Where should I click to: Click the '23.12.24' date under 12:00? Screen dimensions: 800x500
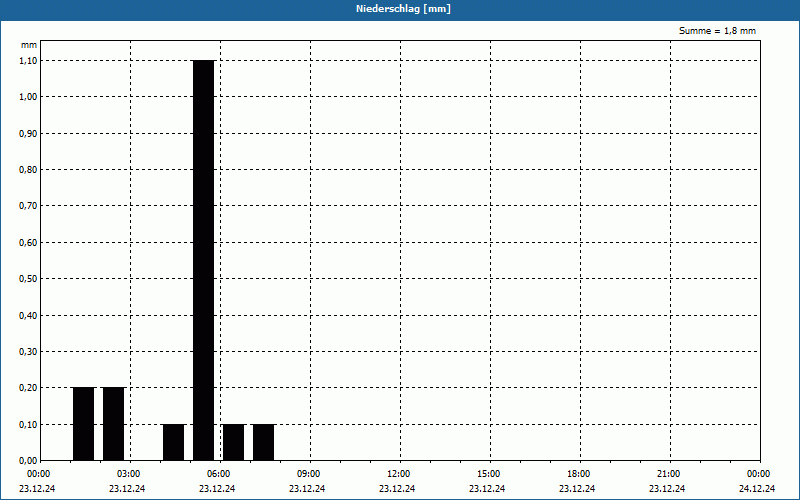[397, 488]
